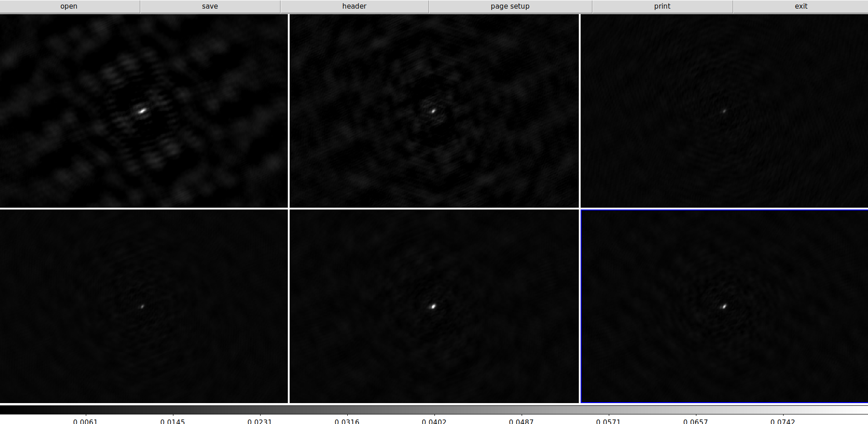Click colorbar at the 0.0316 tick
The width and height of the screenshot is (868, 424).
click(347, 410)
